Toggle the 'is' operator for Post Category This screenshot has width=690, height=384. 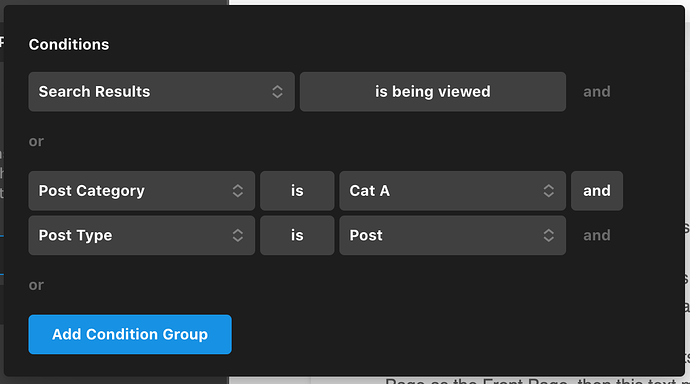click(x=297, y=191)
